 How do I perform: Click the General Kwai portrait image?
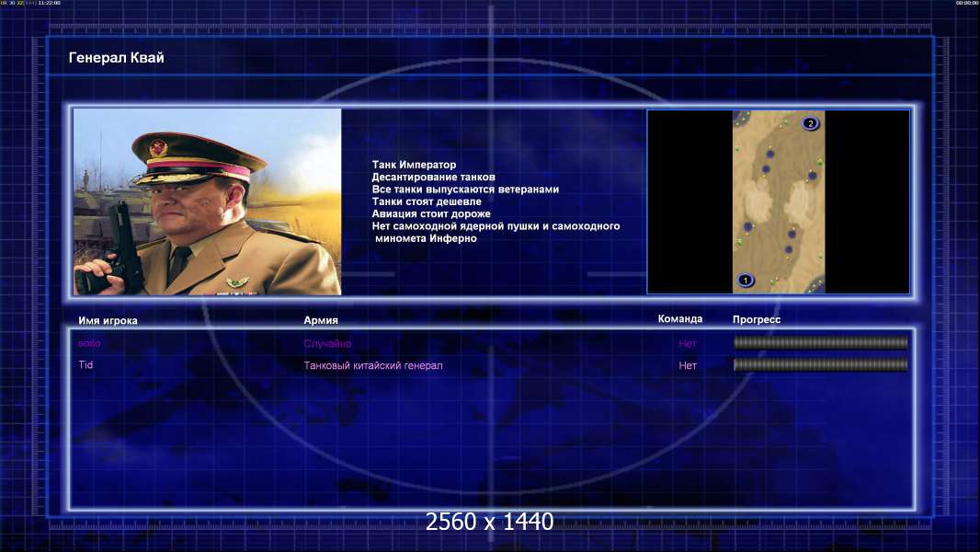click(208, 201)
